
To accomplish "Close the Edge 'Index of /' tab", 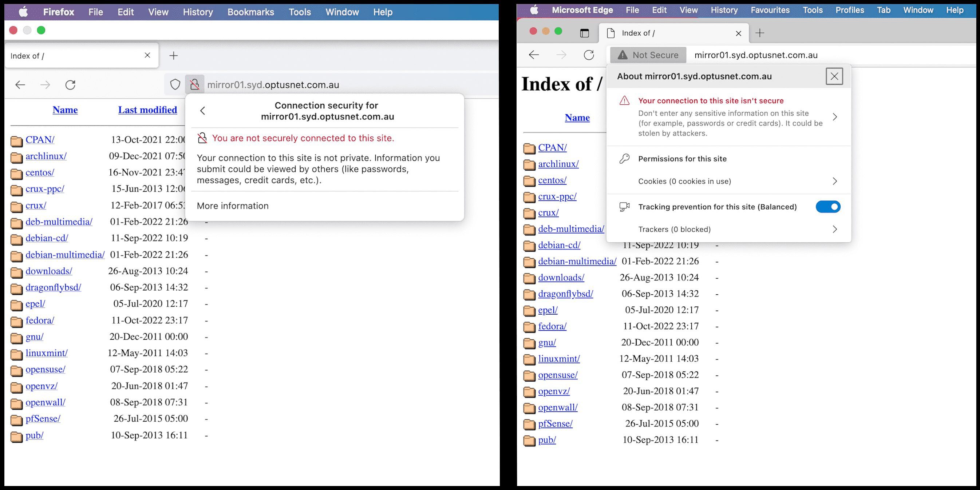I will 738,33.
